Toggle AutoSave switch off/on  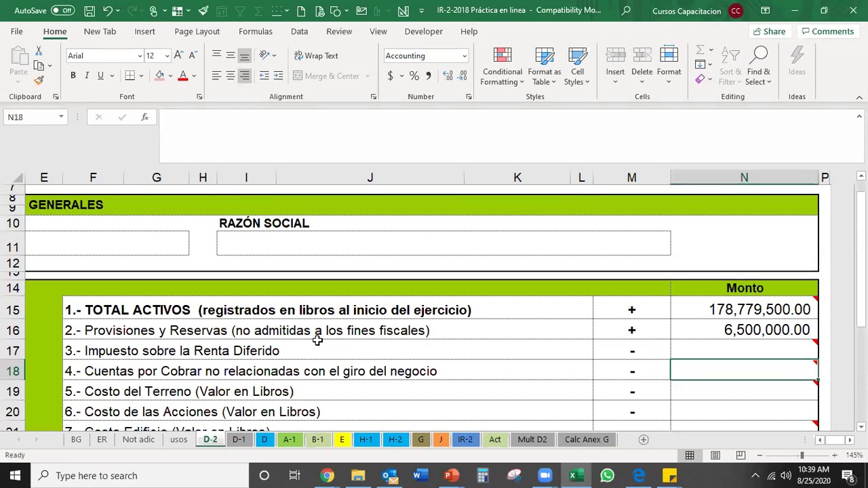click(x=63, y=11)
